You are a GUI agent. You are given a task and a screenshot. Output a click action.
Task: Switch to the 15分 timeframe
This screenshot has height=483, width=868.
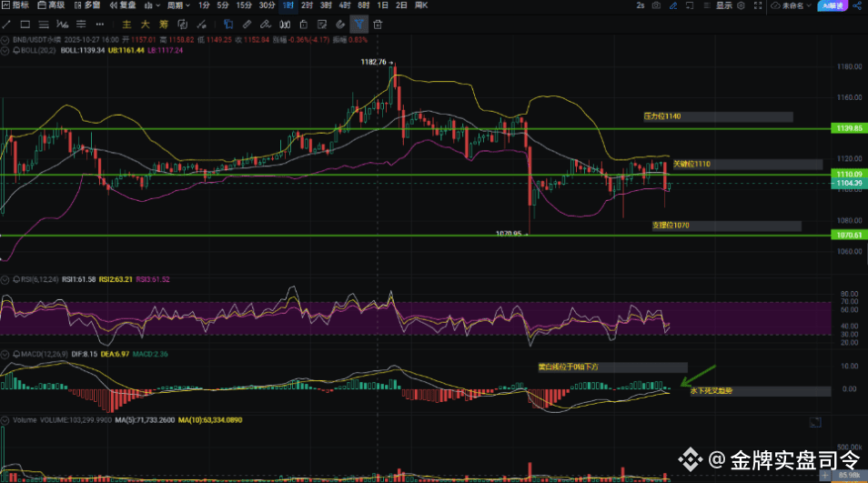(x=244, y=5)
